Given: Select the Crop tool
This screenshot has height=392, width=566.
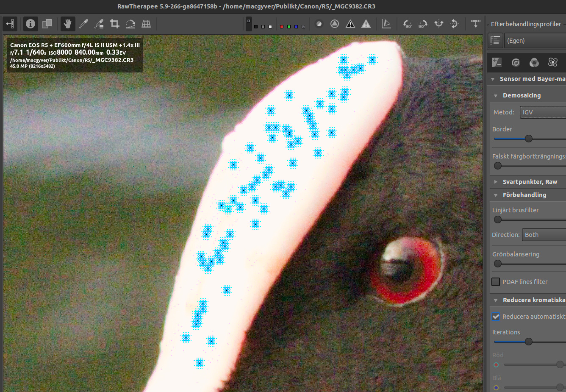Looking at the screenshot, I should [x=115, y=24].
